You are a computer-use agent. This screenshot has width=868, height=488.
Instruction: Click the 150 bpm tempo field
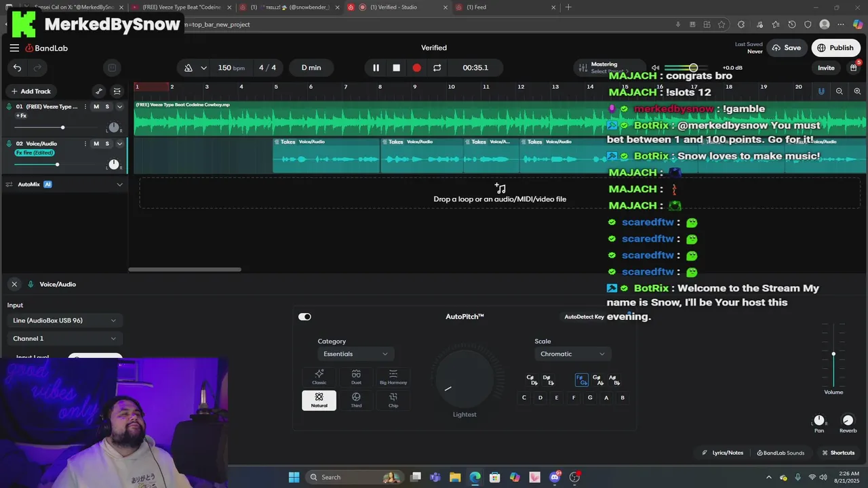pyautogui.click(x=231, y=68)
